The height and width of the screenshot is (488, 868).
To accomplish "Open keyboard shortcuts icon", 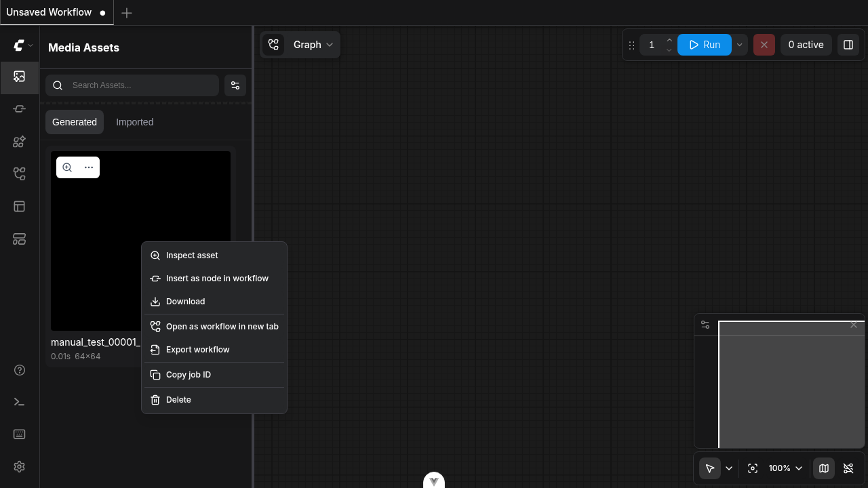I will (19, 434).
